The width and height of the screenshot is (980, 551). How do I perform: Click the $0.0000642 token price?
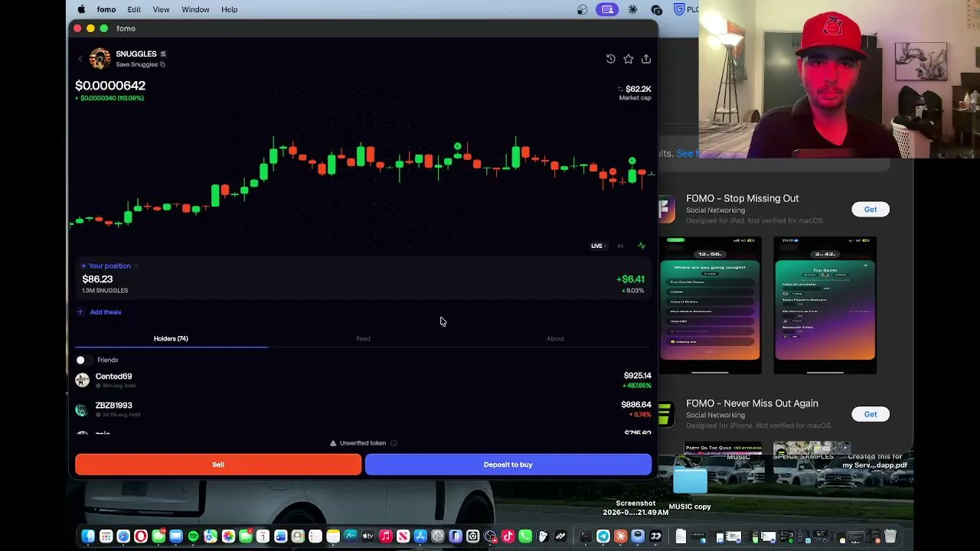coord(110,86)
